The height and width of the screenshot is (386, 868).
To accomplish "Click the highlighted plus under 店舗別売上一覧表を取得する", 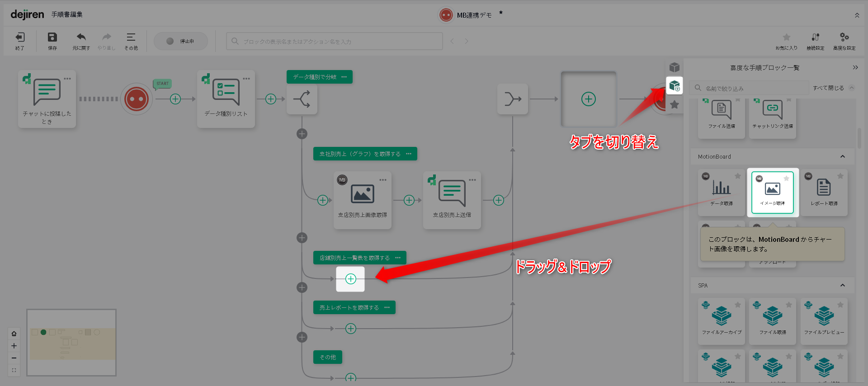I will (x=351, y=279).
